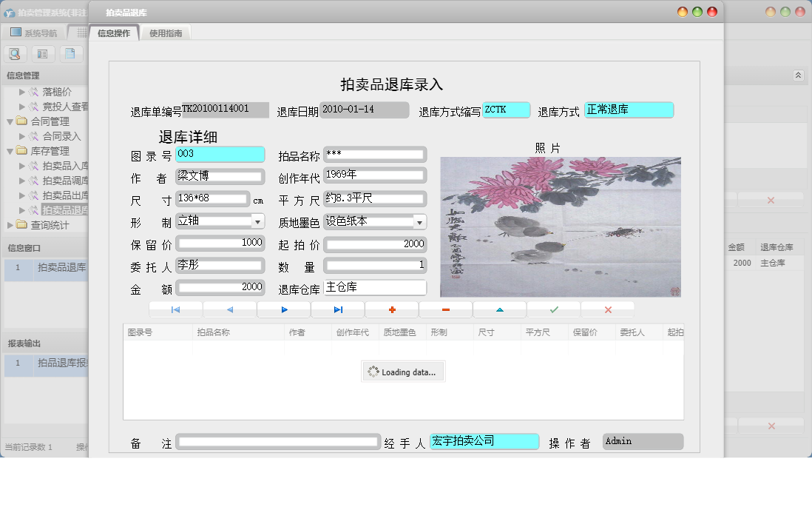The height and width of the screenshot is (507, 812).
Task: Expand the 查询统计 tree folder
Action: tap(10, 225)
